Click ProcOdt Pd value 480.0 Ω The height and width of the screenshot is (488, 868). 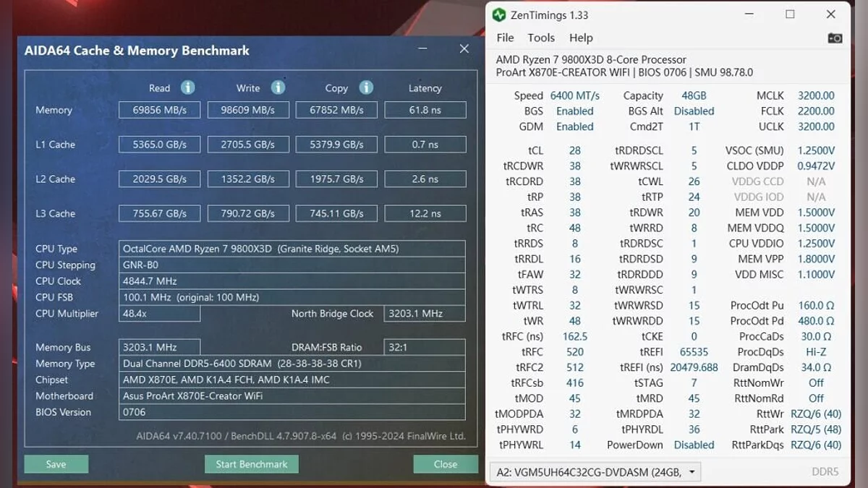816,321
